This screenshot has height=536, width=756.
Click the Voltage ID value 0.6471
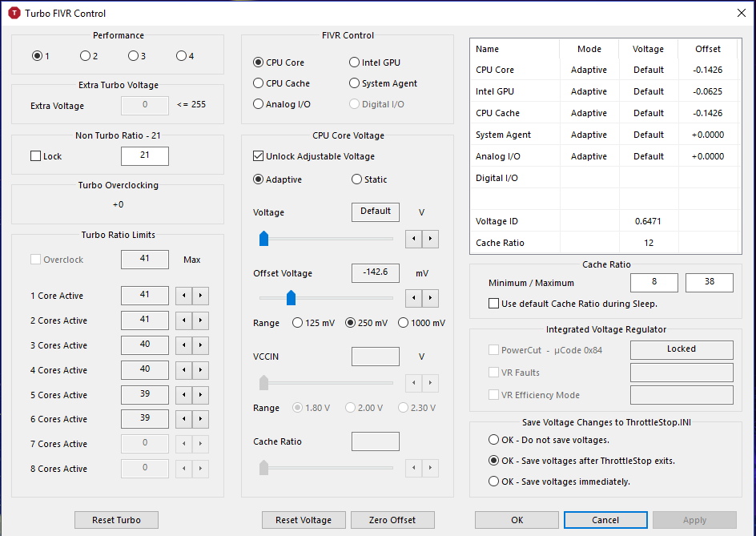pos(649,221)
